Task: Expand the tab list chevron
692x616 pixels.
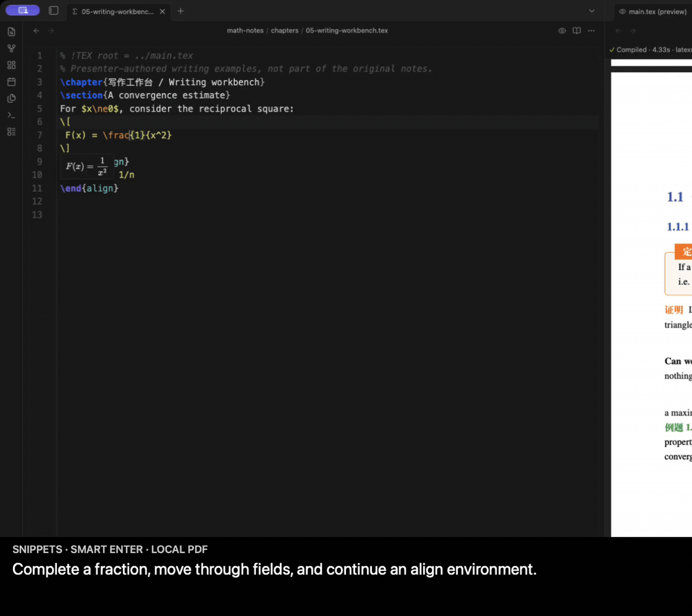Action: click(x=591, y=11)
